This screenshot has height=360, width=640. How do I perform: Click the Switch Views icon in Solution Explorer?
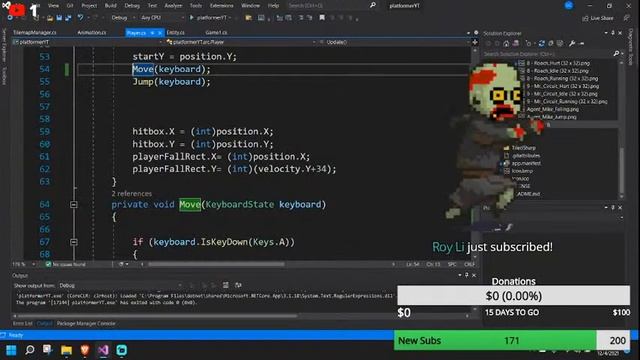[x=516, y=43]
